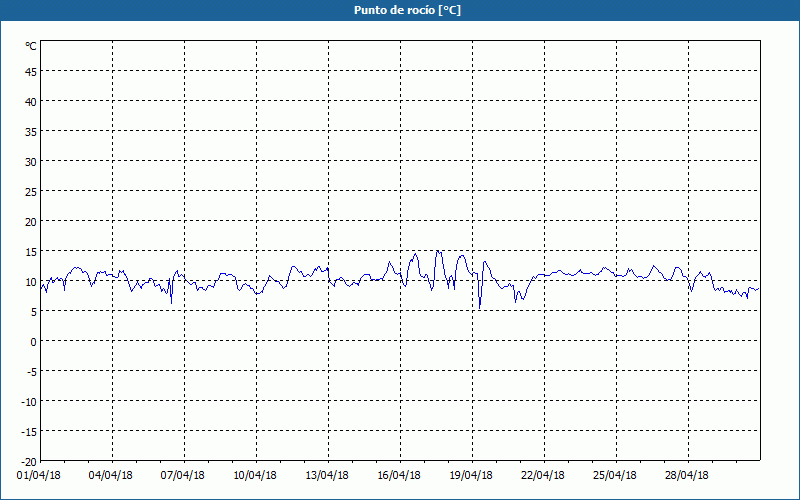
Task: Click the -5 value on the y-axis
Action: 32,372
